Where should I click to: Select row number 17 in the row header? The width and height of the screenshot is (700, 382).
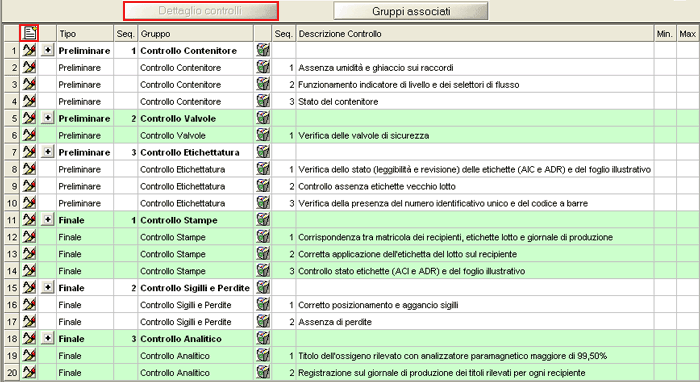coord(12,322)
